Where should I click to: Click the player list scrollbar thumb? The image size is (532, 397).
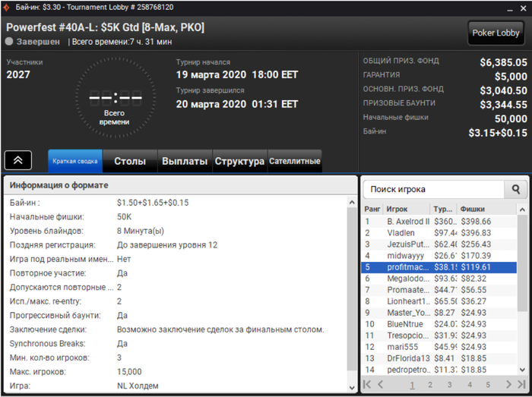pos(522,263)
